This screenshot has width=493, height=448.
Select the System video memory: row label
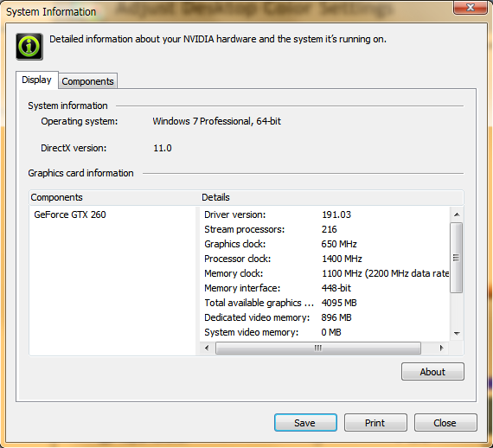pyautogui.click(x=251, y=332)
